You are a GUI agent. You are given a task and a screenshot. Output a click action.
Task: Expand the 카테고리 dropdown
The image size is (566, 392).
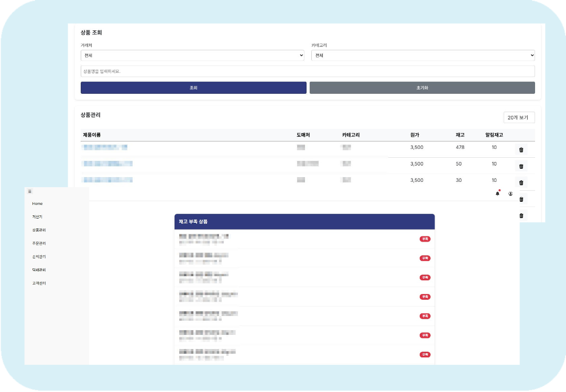coord(422,56)
